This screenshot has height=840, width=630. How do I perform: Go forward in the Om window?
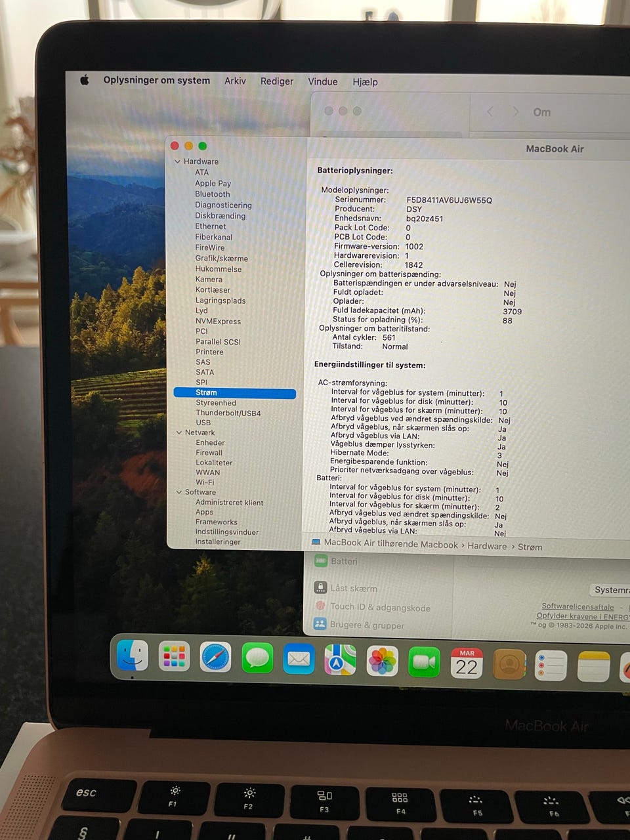pyautogui.click(x=516, y=112)
